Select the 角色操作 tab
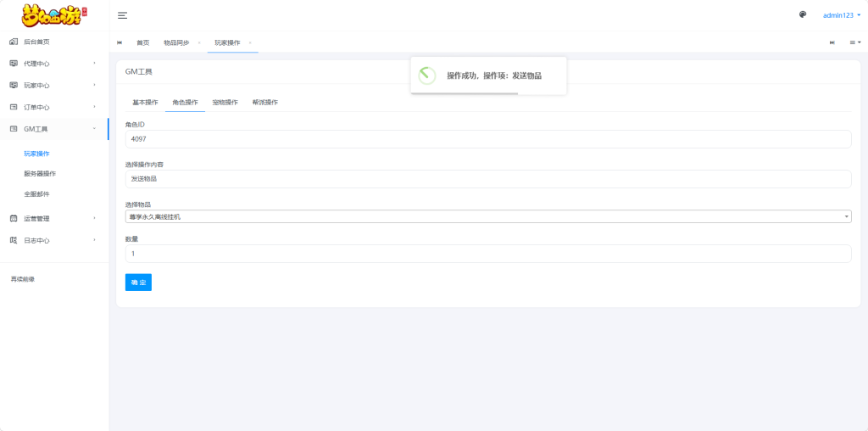This screenshot has width=868, height=431. tap(185, 103)
